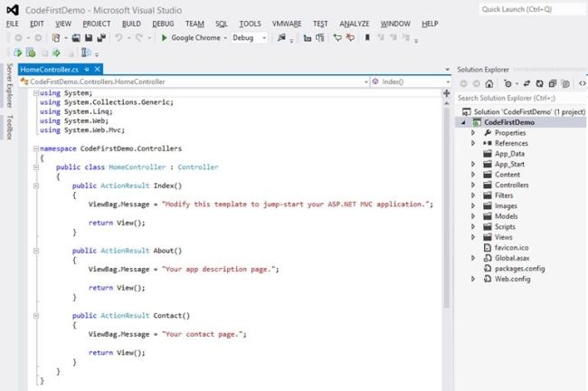This screenshot has width=588, height=391.
Task: Collapse the using directives code block
Action: (36, 93)
